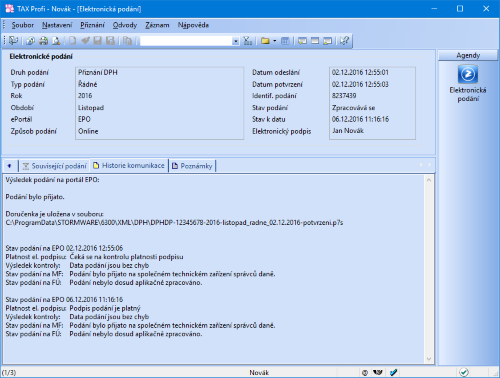Click the table grid toolbar icon
Viewport: 500px width, 378px height.
[x=285, y=41]
